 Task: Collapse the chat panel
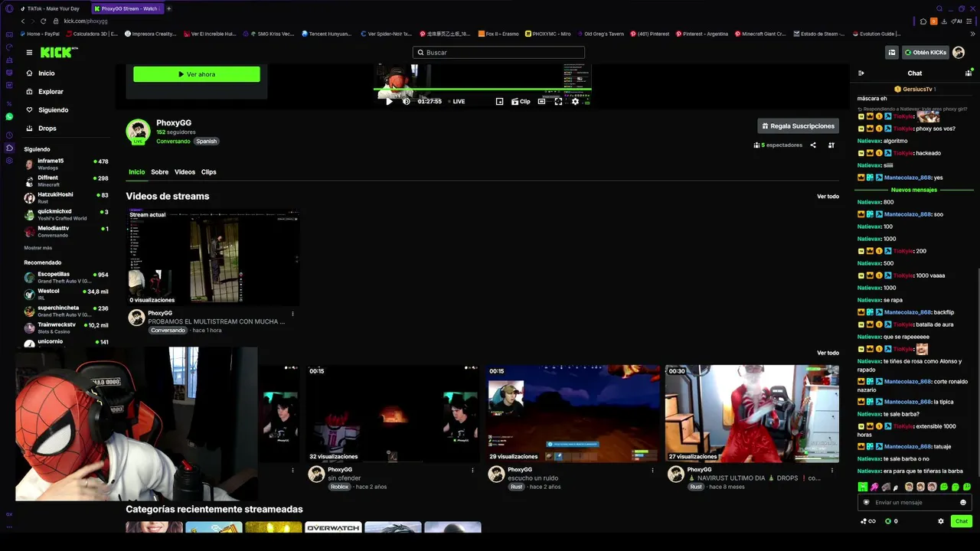pyautogui.click(x=861, y=73)
